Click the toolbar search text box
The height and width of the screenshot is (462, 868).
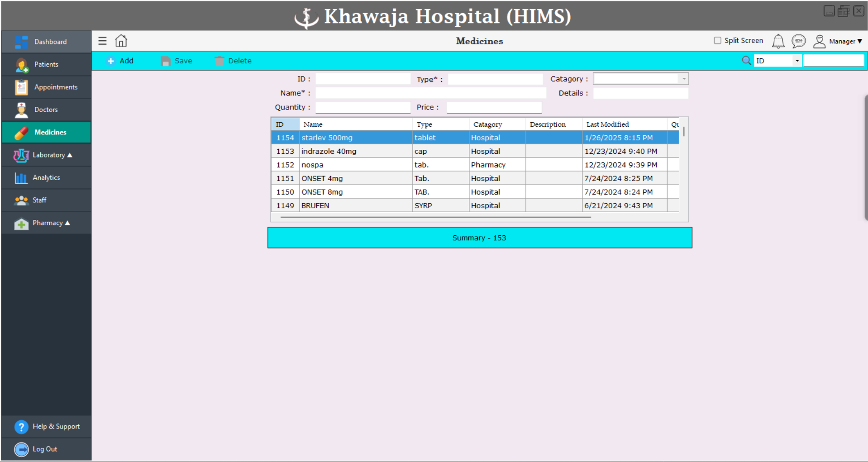834,61
